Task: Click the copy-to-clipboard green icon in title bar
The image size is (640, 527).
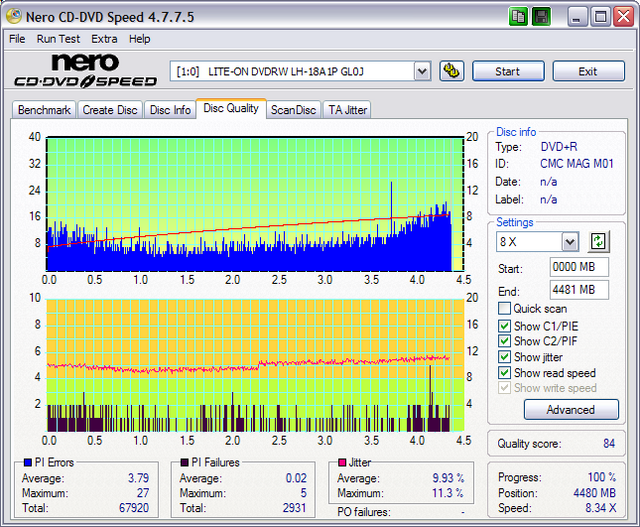Action: coord(518,17)
